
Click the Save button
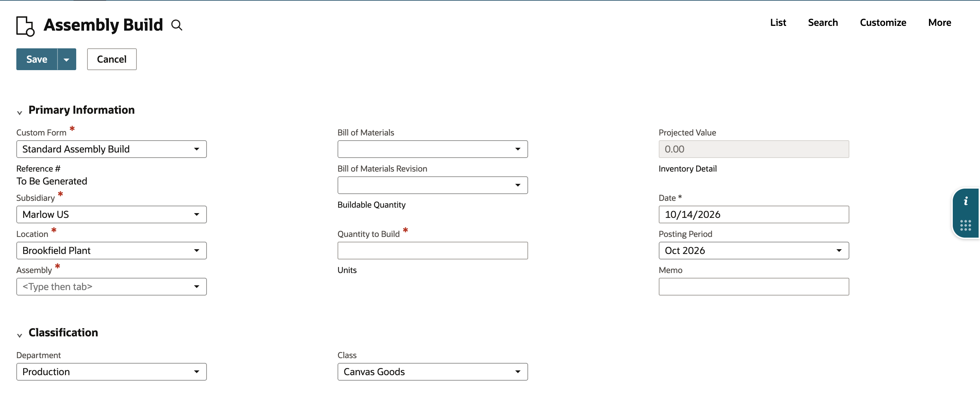pyautogui.click(x=37, y=59)
